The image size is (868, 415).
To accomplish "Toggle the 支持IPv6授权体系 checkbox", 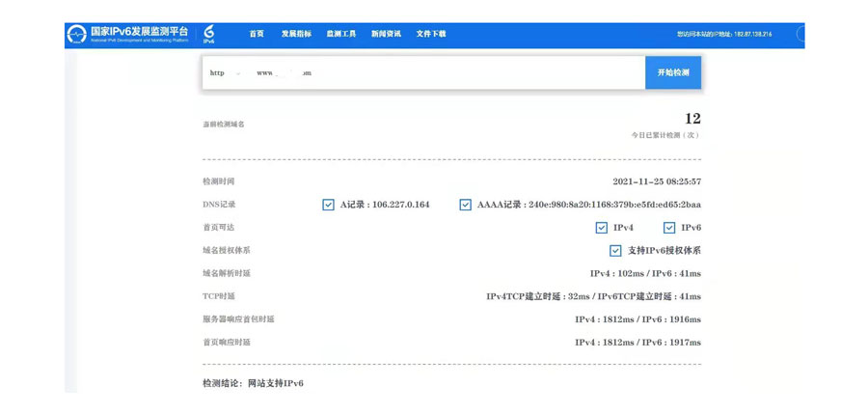I will [x=615, y=251].
